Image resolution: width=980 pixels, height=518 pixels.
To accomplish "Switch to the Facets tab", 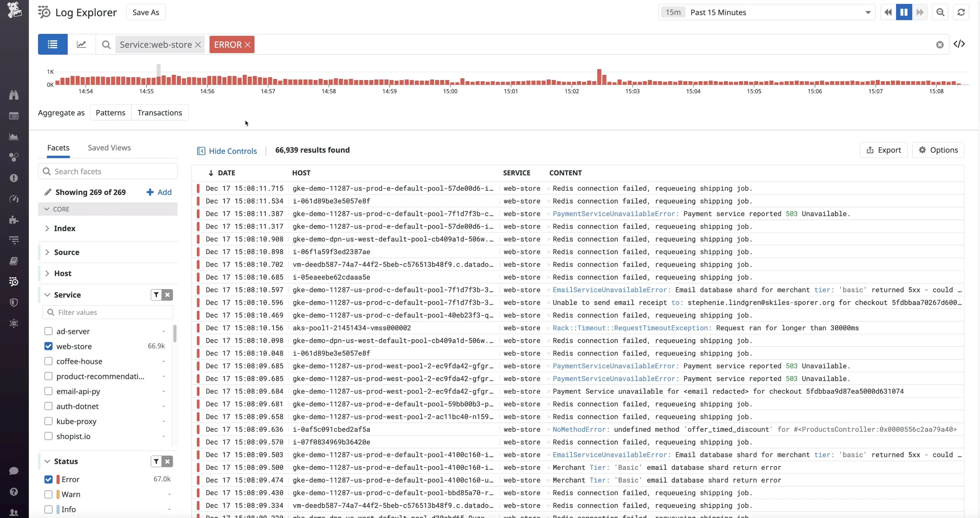I will (58, 148).
